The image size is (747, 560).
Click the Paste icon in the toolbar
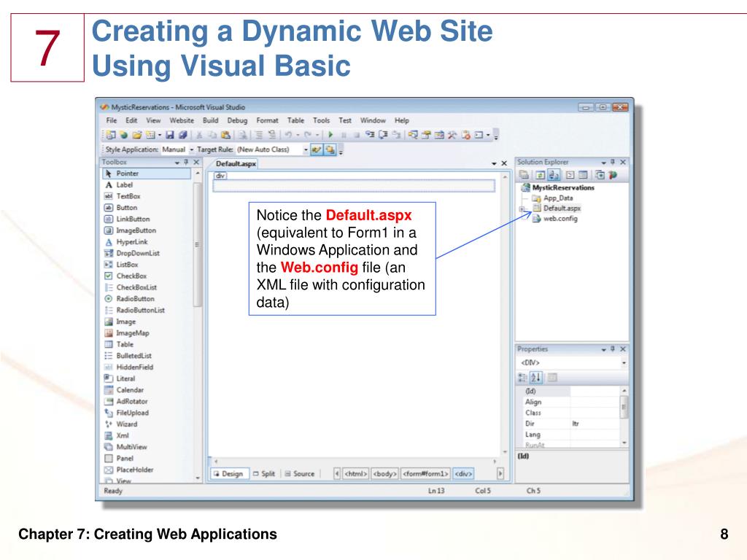pyautogui.click(x=226, y=135)
